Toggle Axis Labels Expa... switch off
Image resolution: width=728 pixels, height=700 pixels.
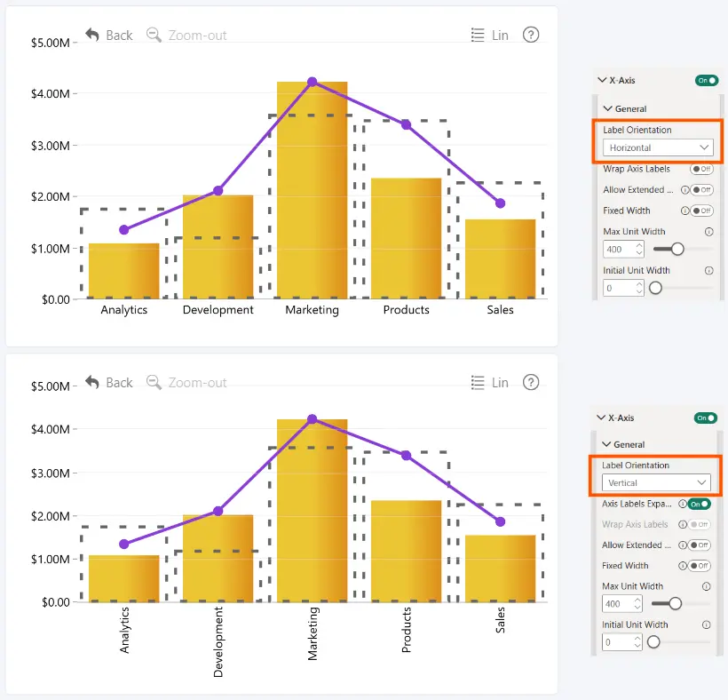[700, 504]
